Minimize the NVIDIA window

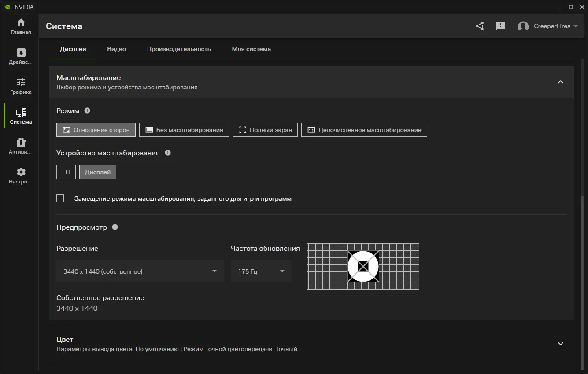pyautogui.click(x=560, y=7)
